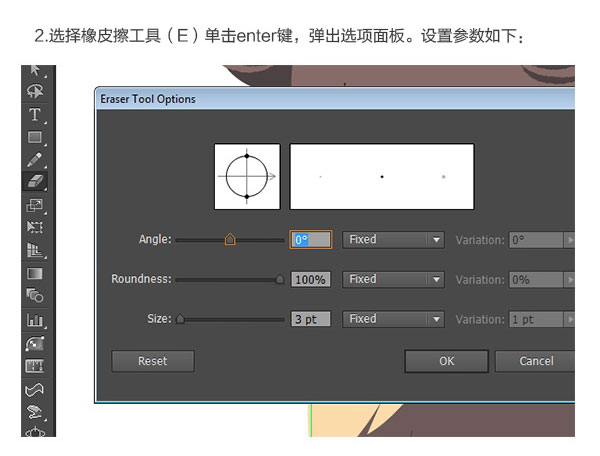The image size is (600, 456).
Task: Click the Eraser Tool Options title bar
Action: point(335,99)
